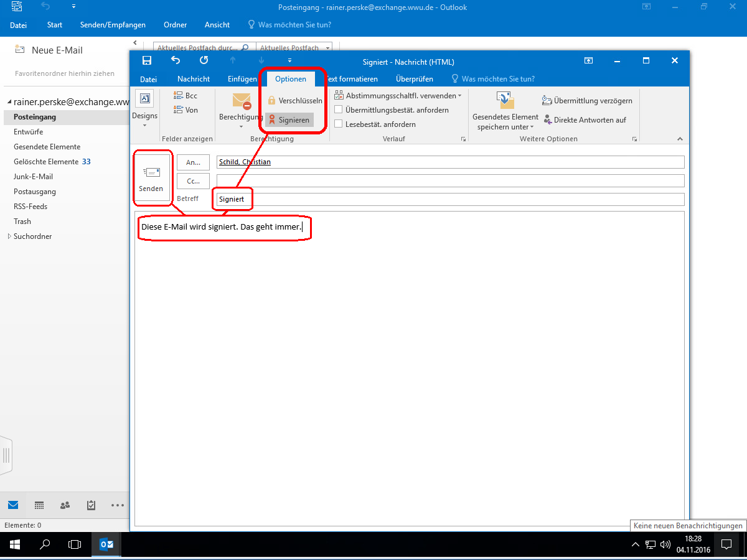Enable Lesebestät. anfordern checkbox
747x560 pixels.
339,124
